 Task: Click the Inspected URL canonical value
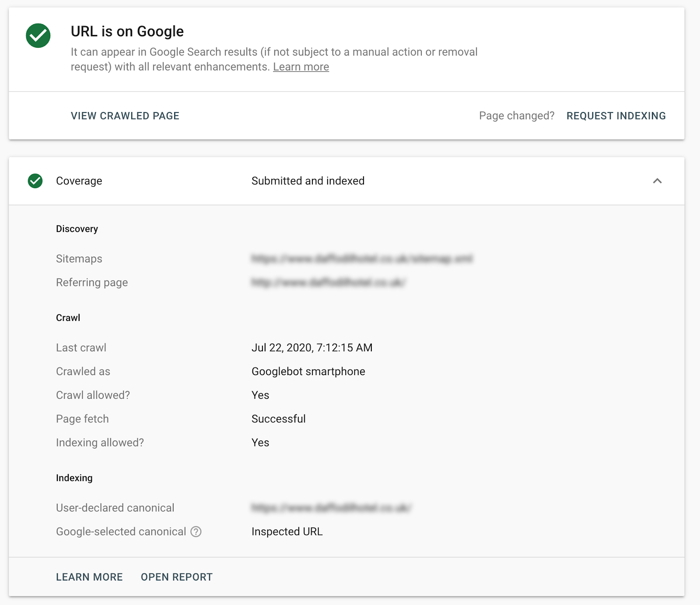click(x=287, y=531)
